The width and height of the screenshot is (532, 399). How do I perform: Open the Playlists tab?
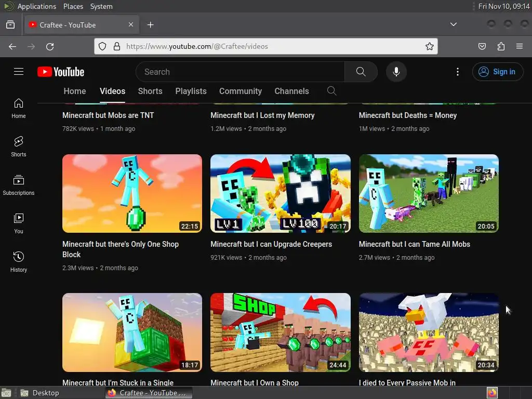click(x=191, y=91)
